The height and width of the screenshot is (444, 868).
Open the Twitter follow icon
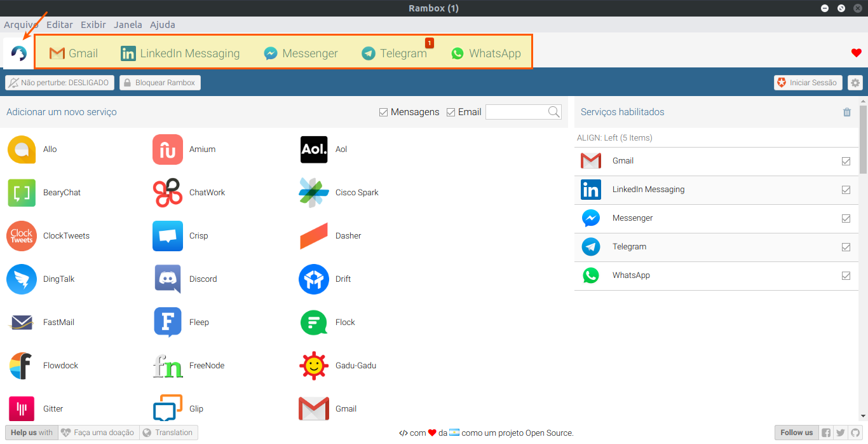coord(841,433)
